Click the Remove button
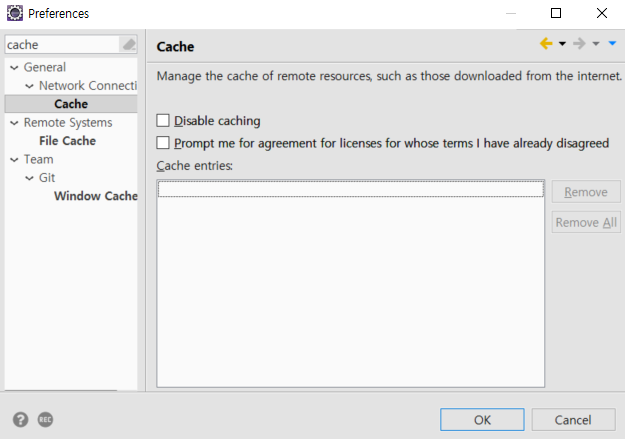 click(x=586, y=192)
